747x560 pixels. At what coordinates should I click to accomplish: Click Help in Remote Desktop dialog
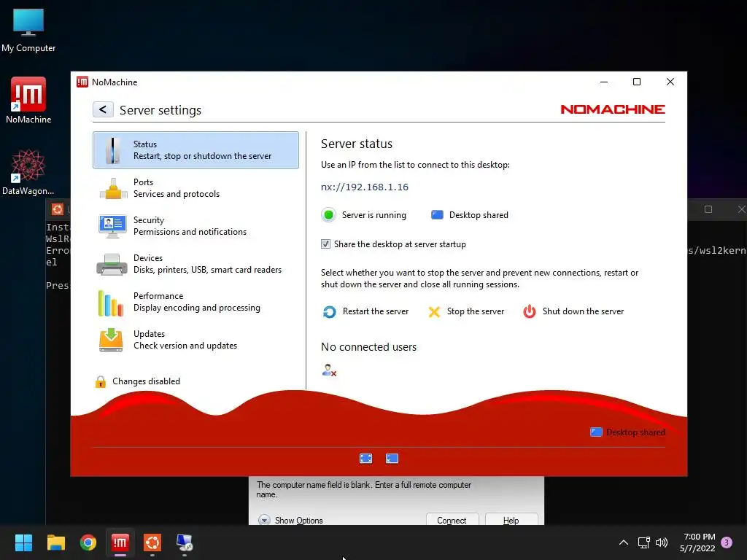click(511, 520)
